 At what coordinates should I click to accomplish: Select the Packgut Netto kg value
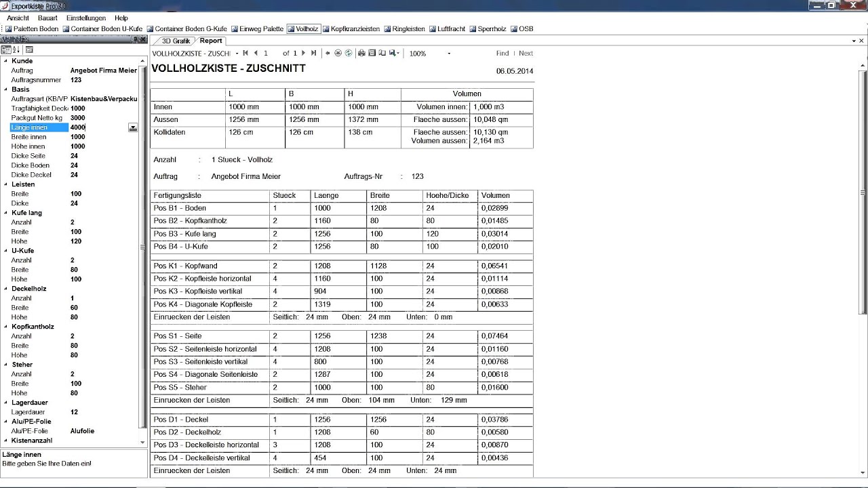click(x=104, y=118)
